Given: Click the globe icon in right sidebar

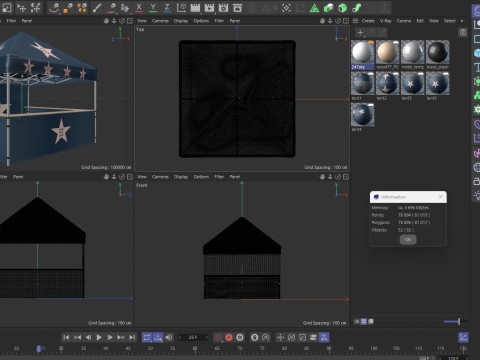Looking at the screenshot, I should pos(477,167).
